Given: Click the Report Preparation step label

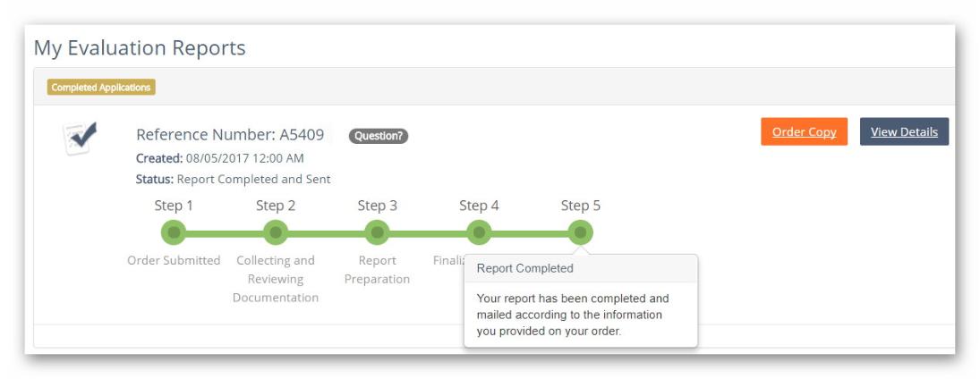Looking at the screenshot, I should point(377,270).
